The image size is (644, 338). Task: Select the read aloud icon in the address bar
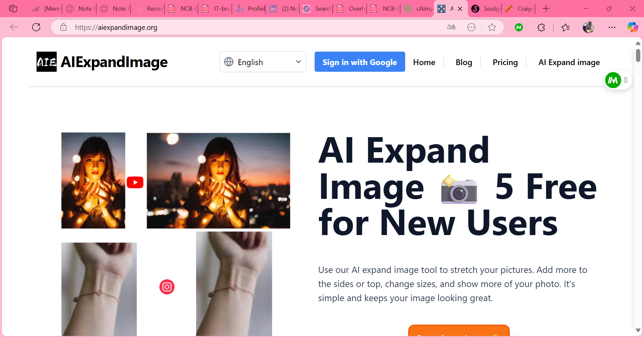(x=451, y=27)
